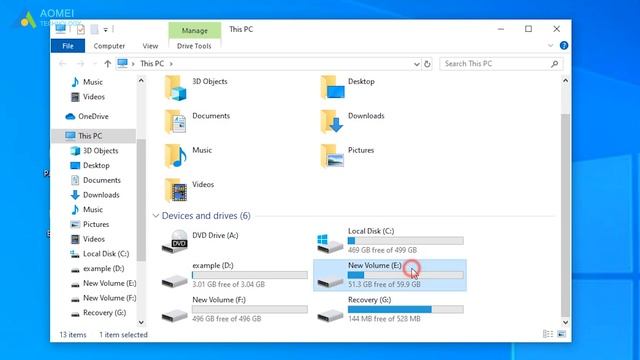Click navigation pane scroll down arrow

(x=141, y=322)
